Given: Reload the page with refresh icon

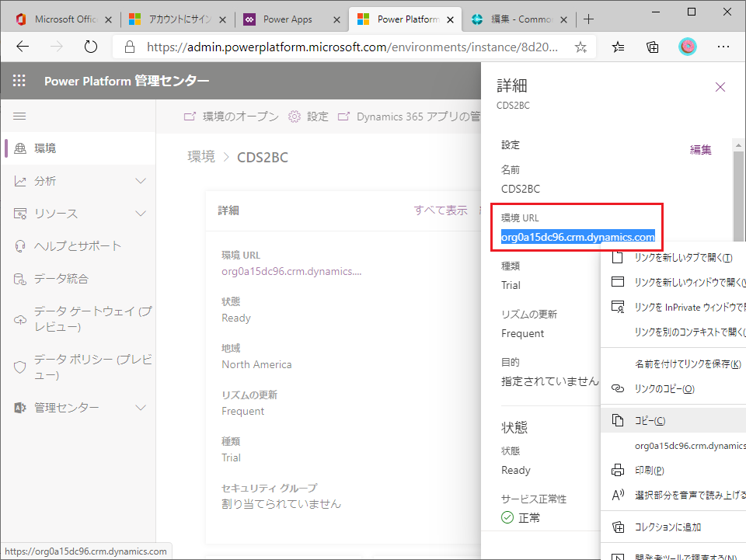Looking at the screenshot, I should 90,47.
